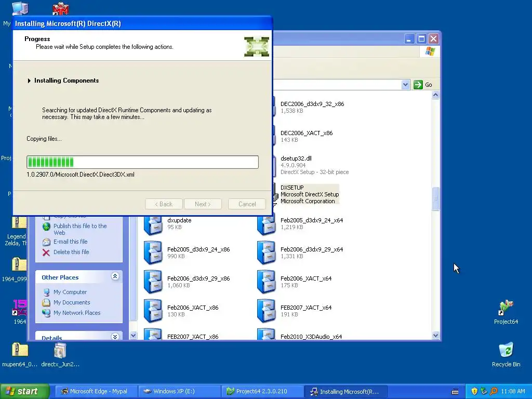Image resolution: width=532 pixels, height=399 pixels.
Task: Switch to Project64 2.3.0.210 taskbar item
Action: click(x=262, y=391)
